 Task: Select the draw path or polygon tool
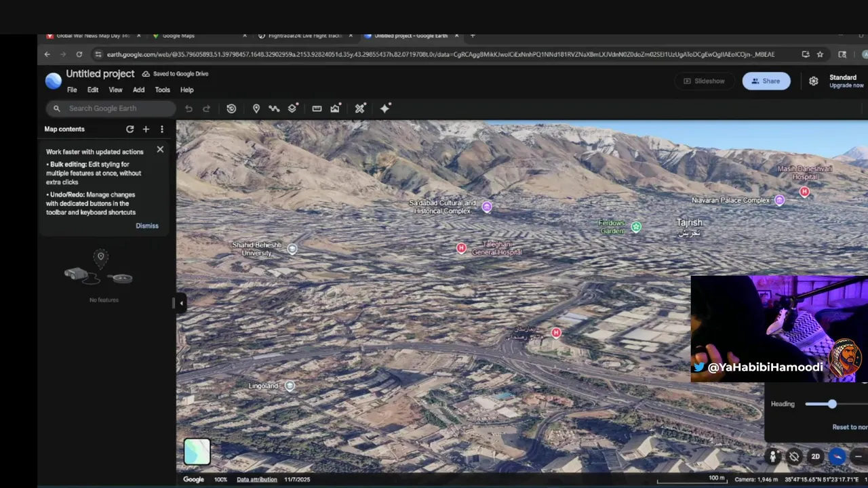click(274, 108)
